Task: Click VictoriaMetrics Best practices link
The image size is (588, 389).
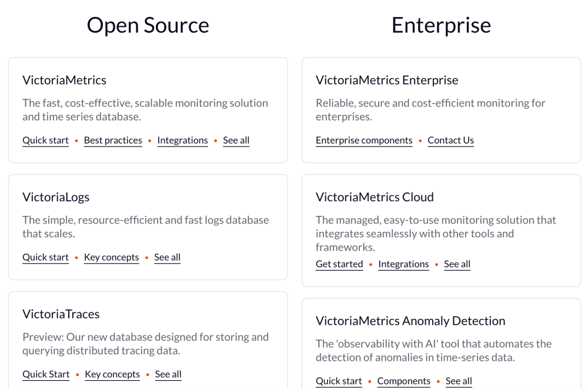Action: [113, 140]
